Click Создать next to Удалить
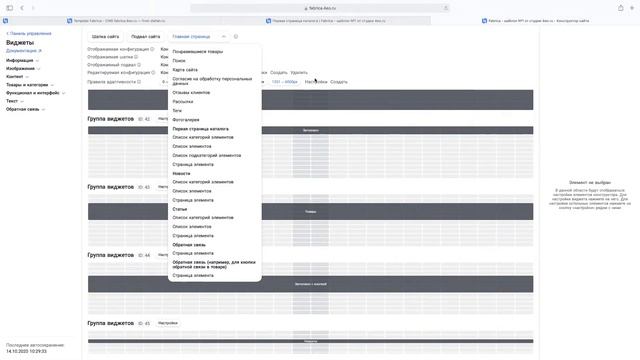 coord(279,72)
